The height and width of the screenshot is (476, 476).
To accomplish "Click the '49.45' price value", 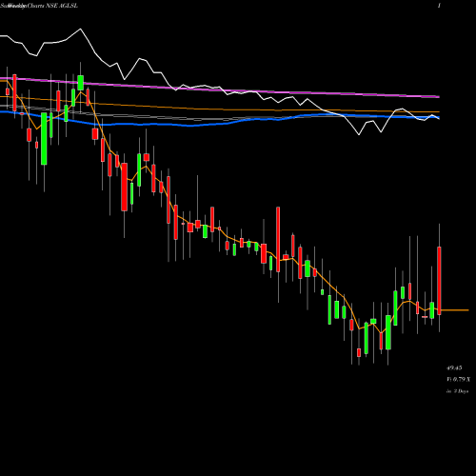I will (454, 368).
